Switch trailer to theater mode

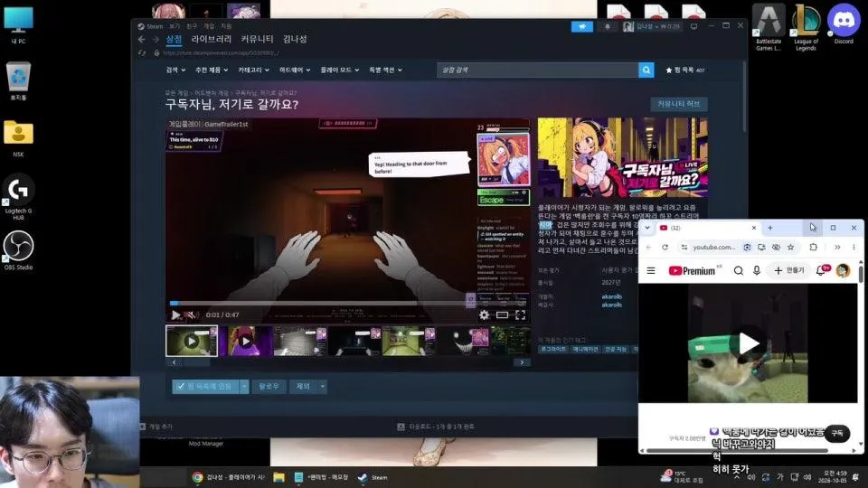[502, 314]
